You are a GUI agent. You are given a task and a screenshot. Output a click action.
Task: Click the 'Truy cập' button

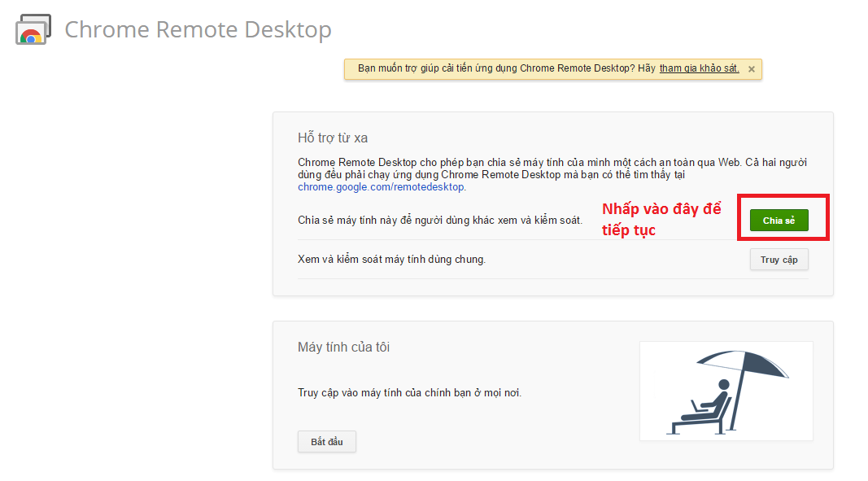tap(779, 260)
